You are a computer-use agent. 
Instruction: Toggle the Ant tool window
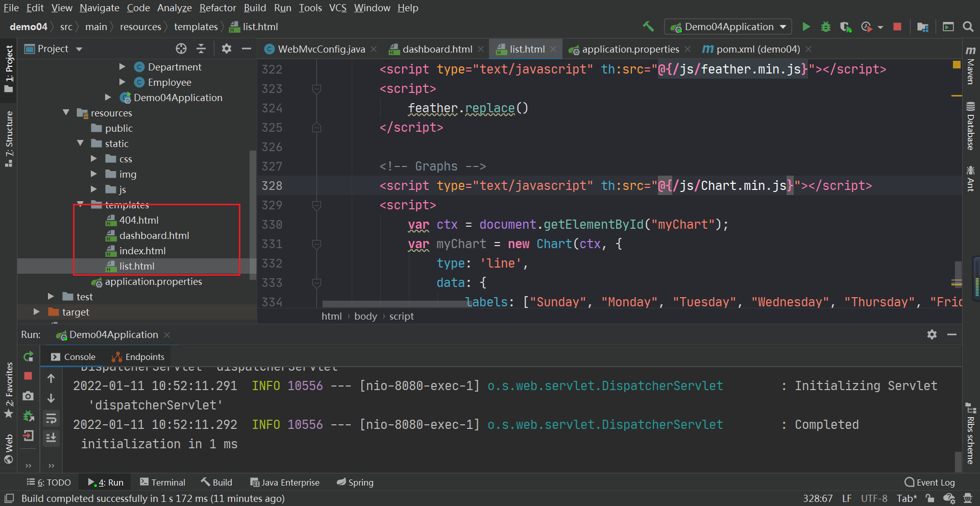pyautogui.click(x=971, y=178)
